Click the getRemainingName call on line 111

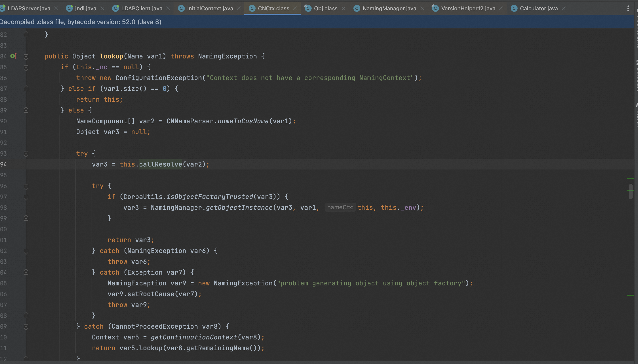(x=217, y=348)
